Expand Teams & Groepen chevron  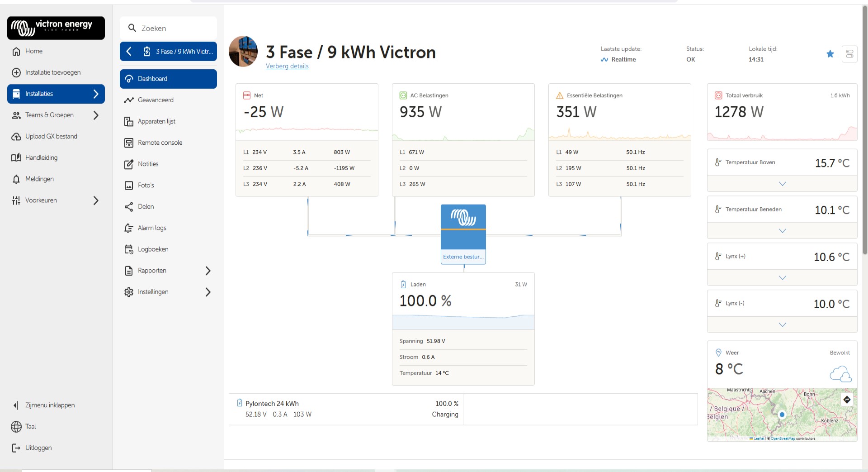point(95,115)
